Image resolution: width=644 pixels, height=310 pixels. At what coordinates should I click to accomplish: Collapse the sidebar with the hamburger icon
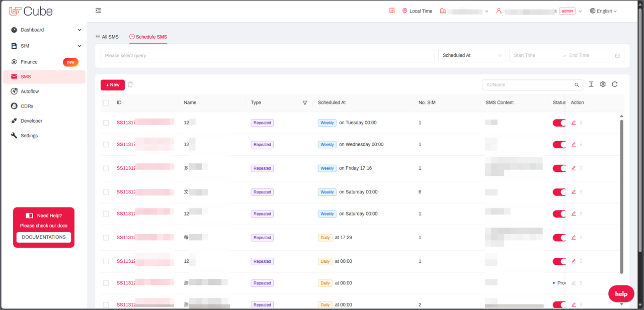[x=98, y=11]
